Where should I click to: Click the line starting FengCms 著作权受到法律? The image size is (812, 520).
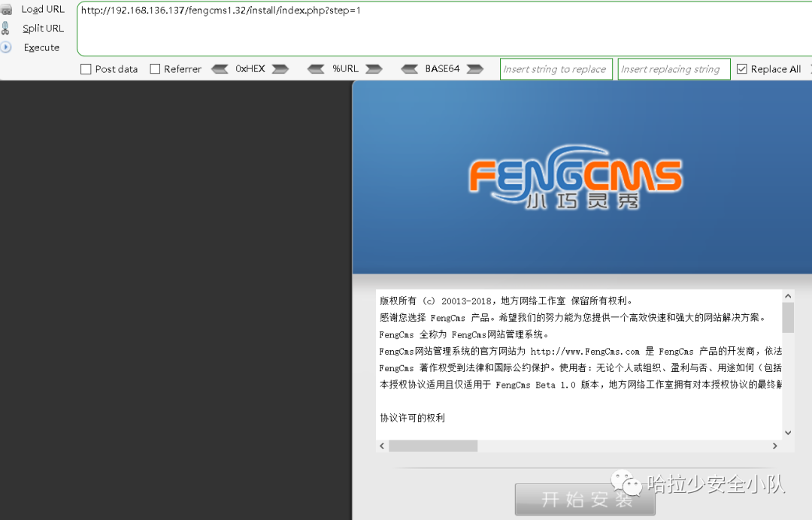tap(580, 368)
